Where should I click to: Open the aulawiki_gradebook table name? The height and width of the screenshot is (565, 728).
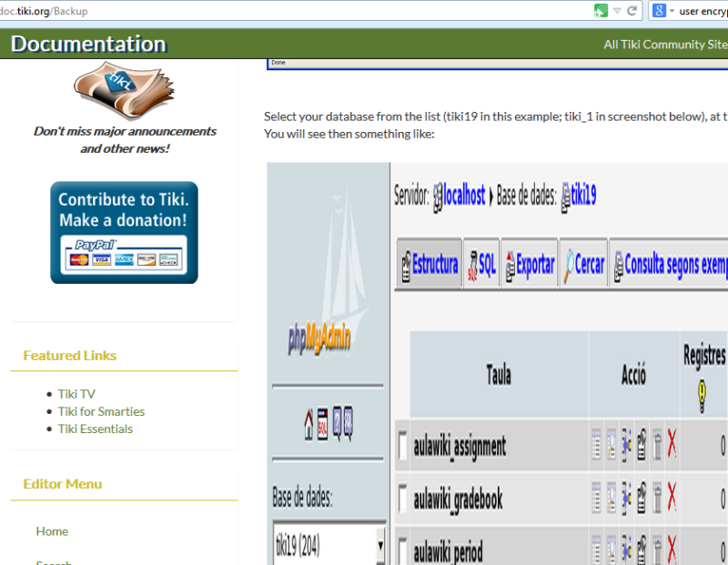coord(458,500)
